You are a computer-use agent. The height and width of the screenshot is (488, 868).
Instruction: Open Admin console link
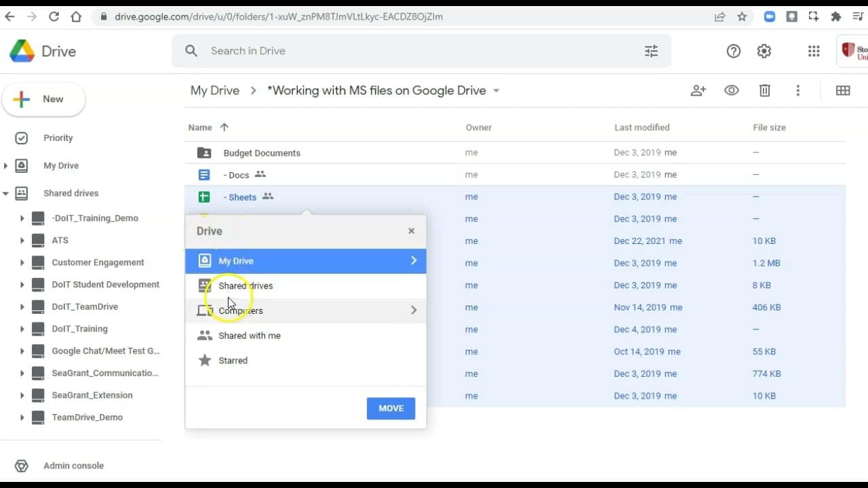pos(73,466)
